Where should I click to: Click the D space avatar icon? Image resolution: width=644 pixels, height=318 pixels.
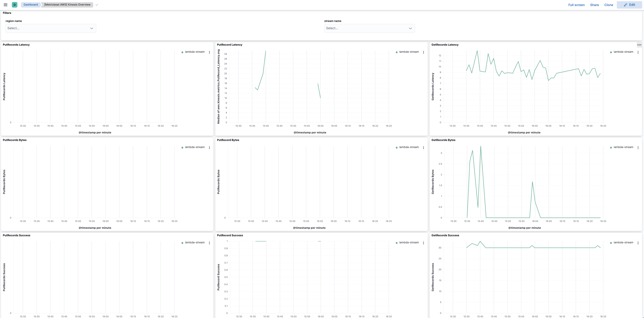[14, 5]
